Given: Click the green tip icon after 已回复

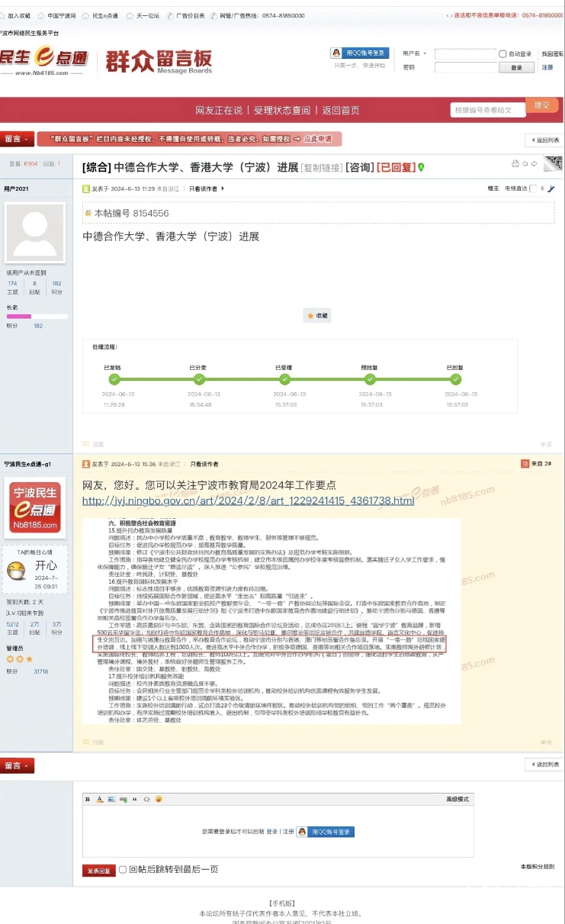Looking at the screenshot, I should coord(420,166).
